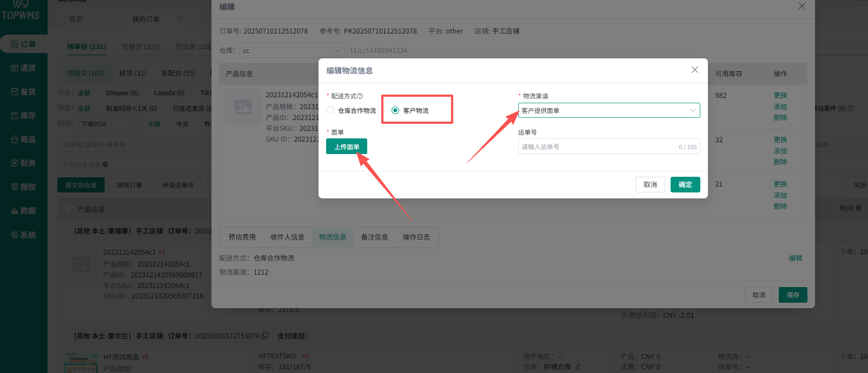Select the 未配对 (95) sub-tab
The width and height of the screenshot is (868, 373).
178,73
